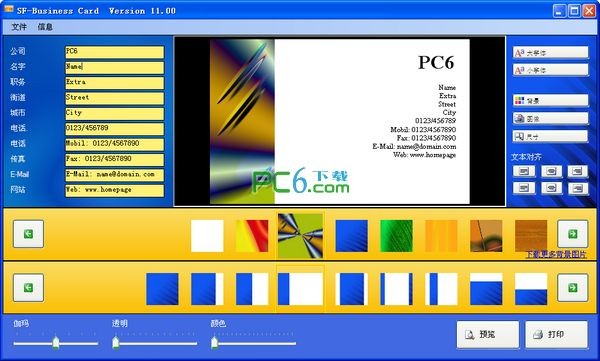Select the brown wood texture background thumbnail
Image resolution: width=600 pixels, height=361 pixels.
click(x=531, y=236)
